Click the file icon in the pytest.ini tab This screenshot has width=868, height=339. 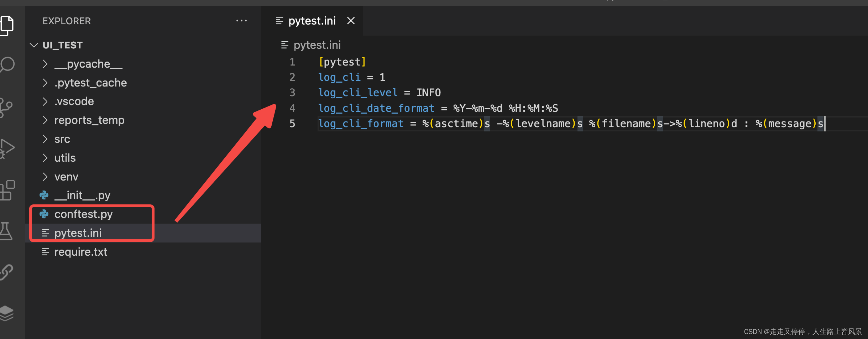point(279,21)
